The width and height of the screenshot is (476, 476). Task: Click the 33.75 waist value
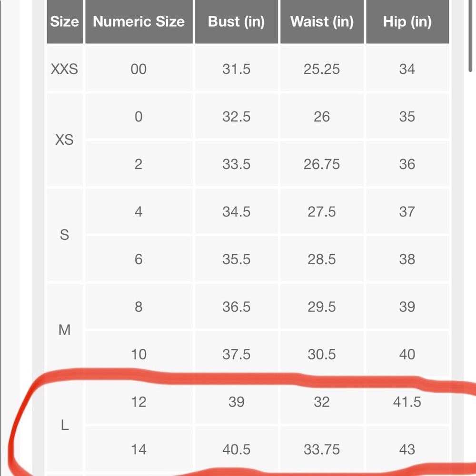[322, 449]
